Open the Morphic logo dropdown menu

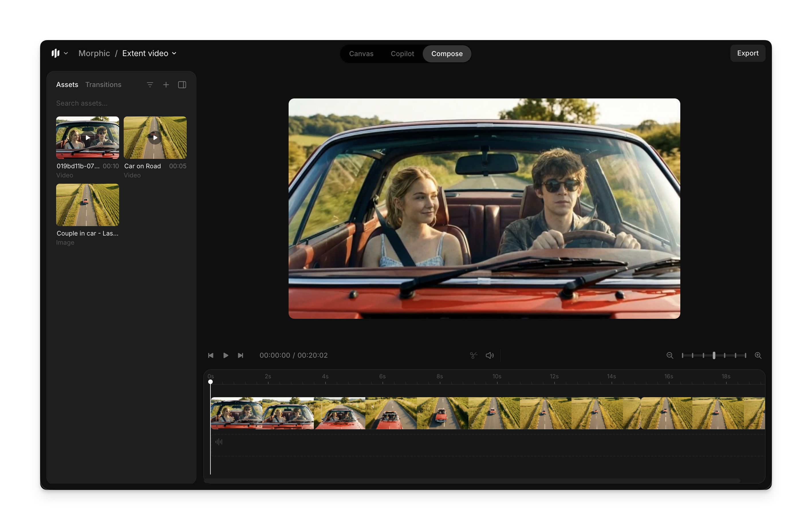[x=60, y=53]
